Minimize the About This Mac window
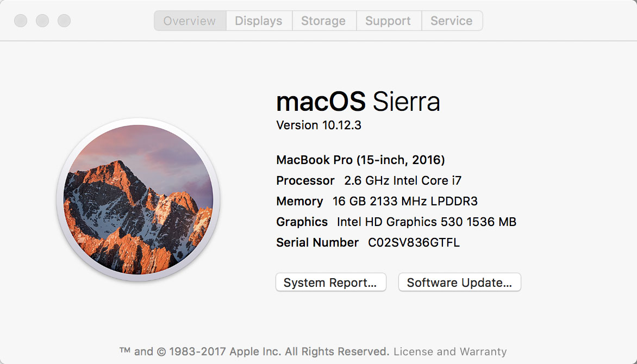Image resolution: width=637 pixels, height=364 pixels. point(42,21)
